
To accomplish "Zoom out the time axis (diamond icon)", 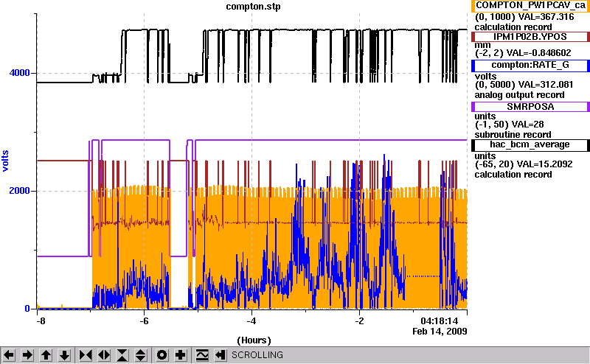I will pyautogui.click(x=104, y=355).
